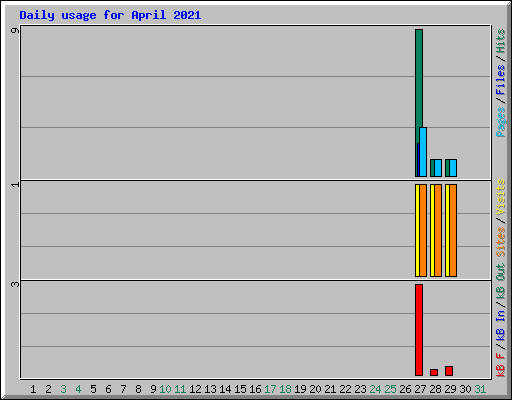Screen dimensions: 512x400
Task: Click day label 8 on the x-axis
Action: pos(138,389)
